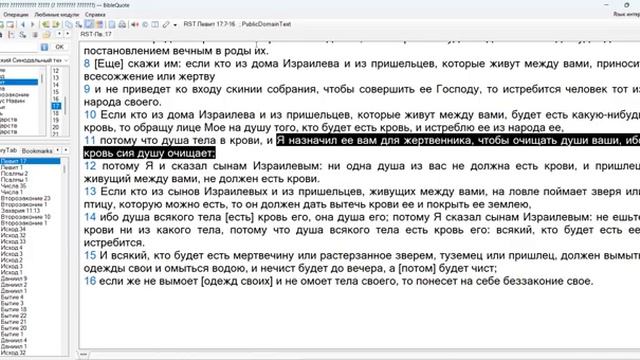Open Даниил 4 history entry
The image size is (640, 360).
point(14,340)
